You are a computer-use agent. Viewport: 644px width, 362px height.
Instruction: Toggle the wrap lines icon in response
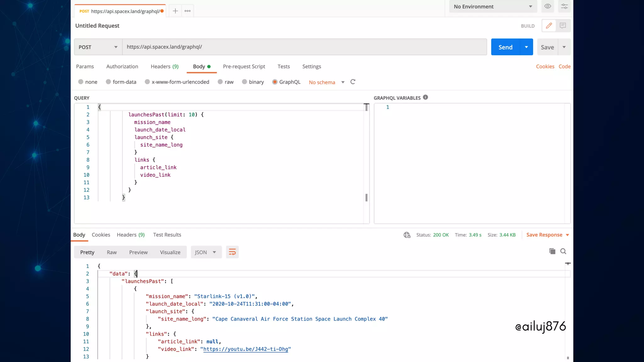click(x=232, y=252)
